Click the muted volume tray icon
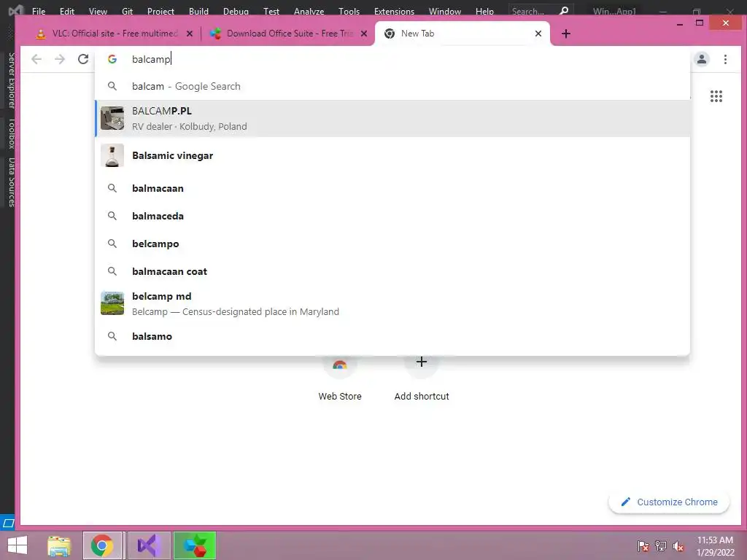Viewport: 747px width, 560px height. click(x=678, y=546)
